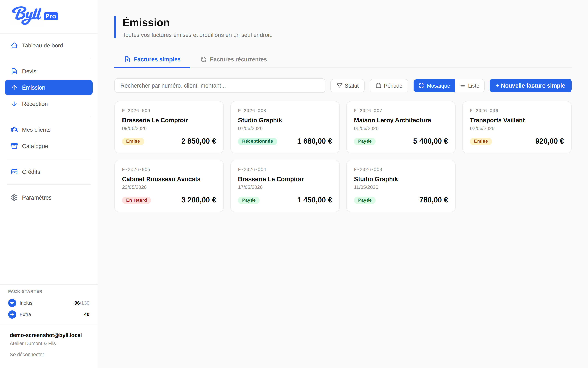This screenshot has height=368, width=588.
Task: Open invoice card F-2026-004
Action: 285,186
